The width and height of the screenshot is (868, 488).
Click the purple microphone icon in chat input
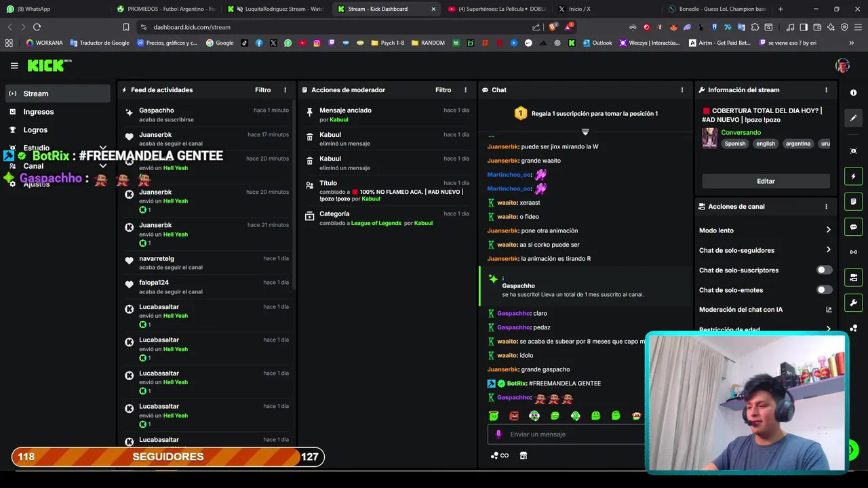[498, 434]
